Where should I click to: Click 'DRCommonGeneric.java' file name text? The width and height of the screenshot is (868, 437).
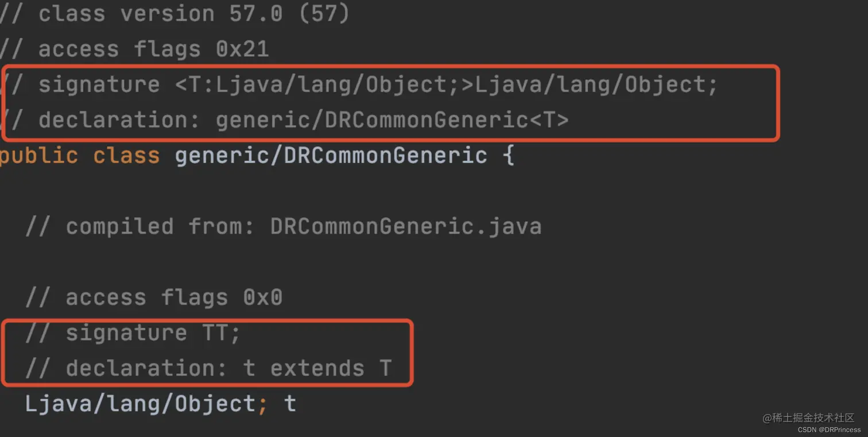(x=406, y=226)
